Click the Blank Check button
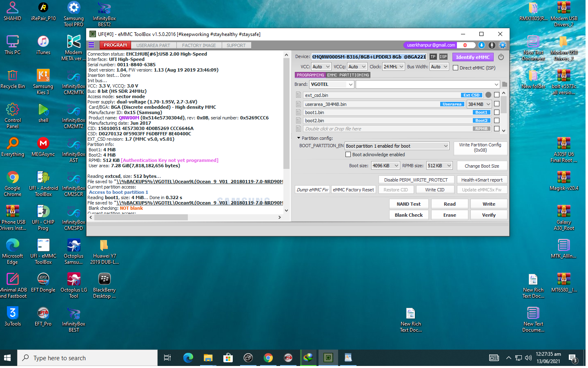 pos(409,215)
